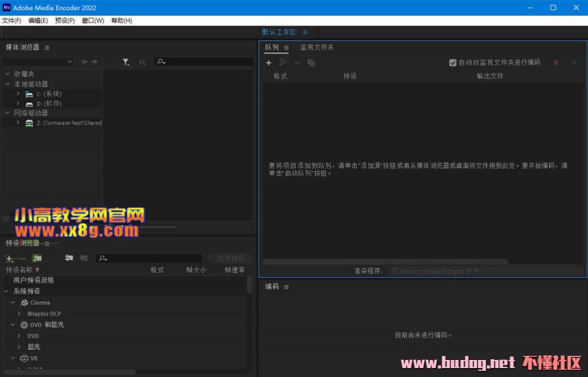588x377 pixels.
Task: Open the 帮助(H) menu
Action: [x=122, y=21]
